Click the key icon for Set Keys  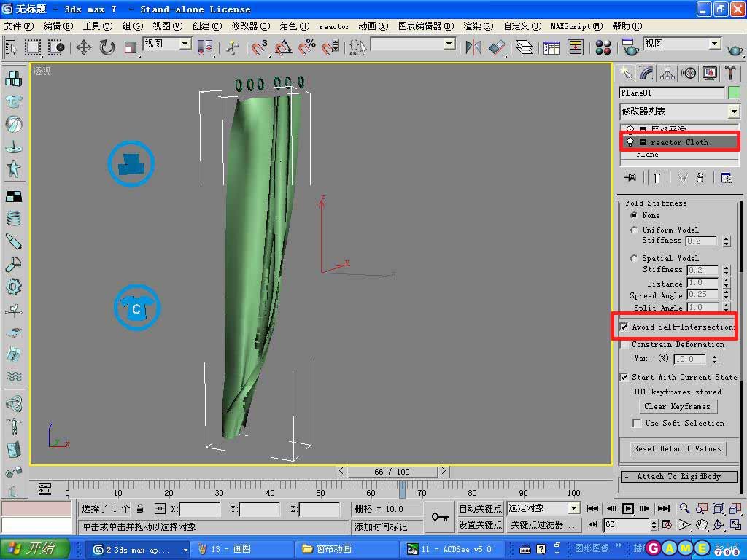[x=440, y=517]
